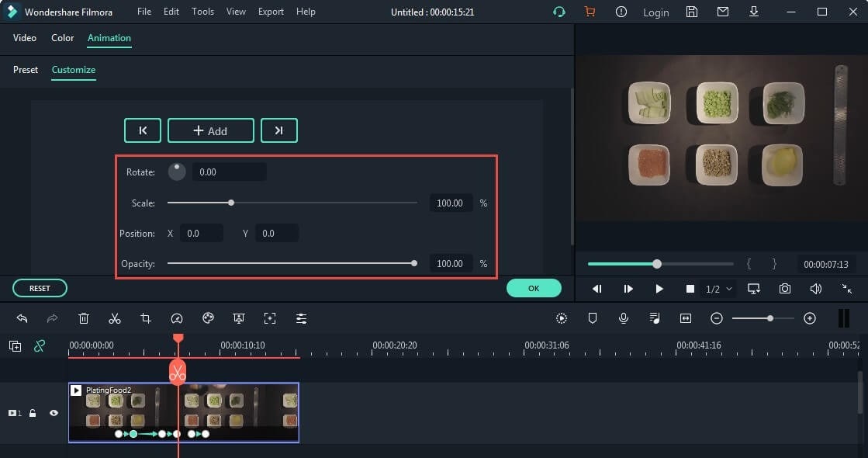Click the Position Y input field

(277, 233)
